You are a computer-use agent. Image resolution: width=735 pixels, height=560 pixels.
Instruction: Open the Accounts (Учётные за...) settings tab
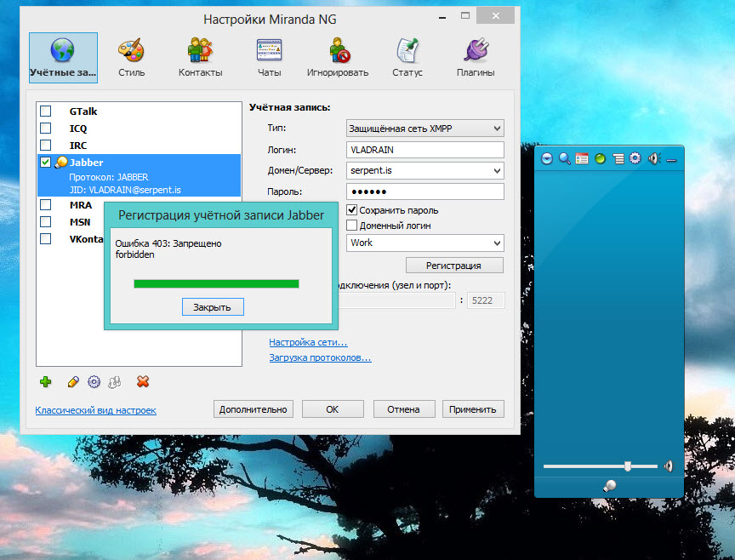[63, 58]
